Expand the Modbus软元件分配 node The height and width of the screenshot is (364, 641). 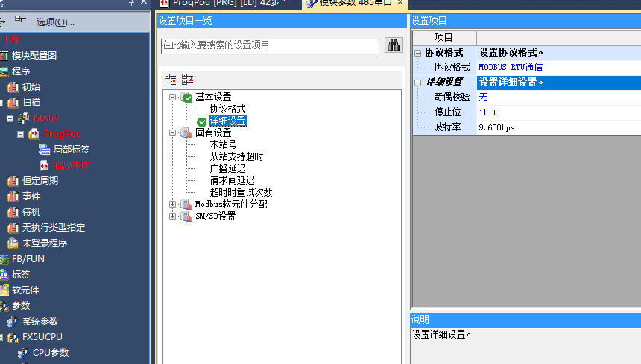coord(173,204)
